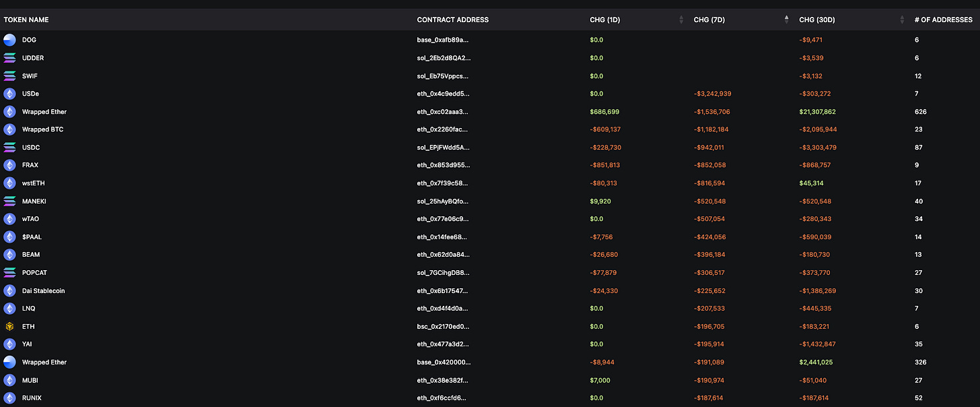This screenshot has height=407, width=980.
Task: Click the $21,307,862 30D change value
Action: [x=818, y=112]
